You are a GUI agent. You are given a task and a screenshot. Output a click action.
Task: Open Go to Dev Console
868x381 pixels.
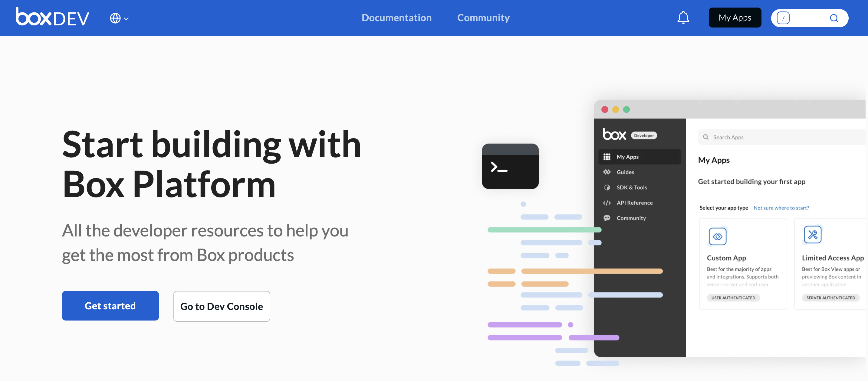pyautogui.click(x=221, y=306)
